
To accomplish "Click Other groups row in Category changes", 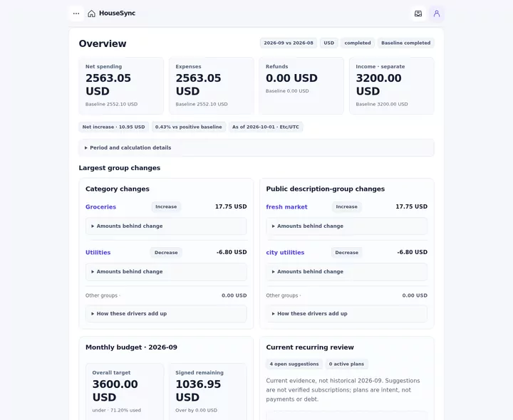I will point(166,295).
